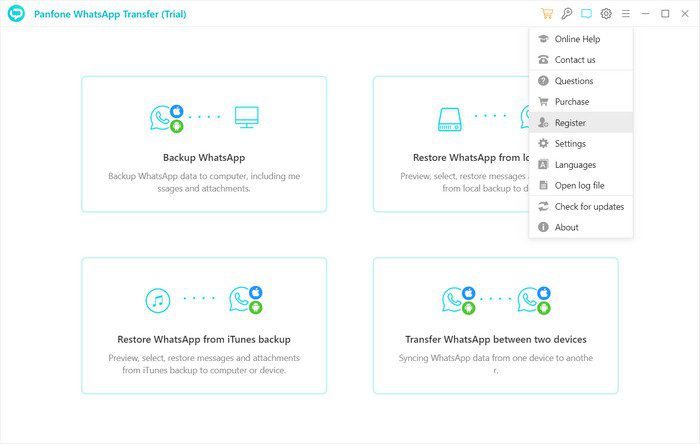Open the feedback chat bubble icon
Image resolution: width=700 pixels, height=444 pixels.
[x=586, y=14]
